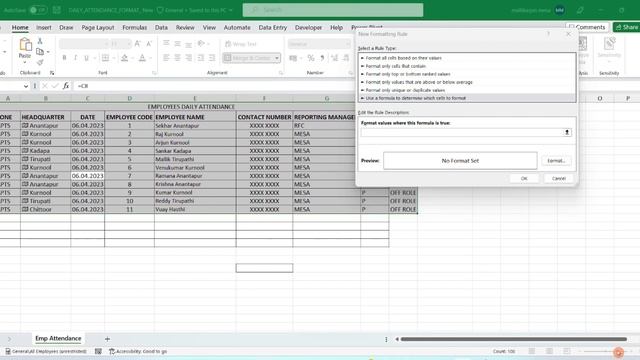
Task: Click the Emp Attendance sheet tab
Action: (58, 338)
